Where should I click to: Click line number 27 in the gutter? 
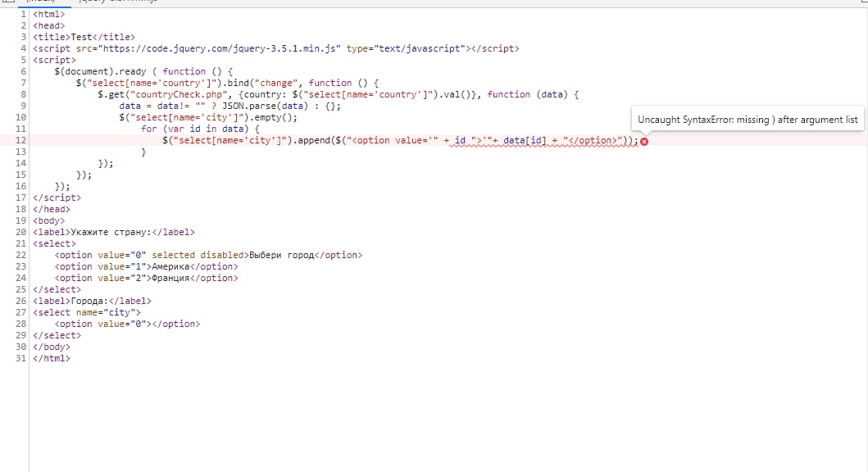[x=20, y=312]
